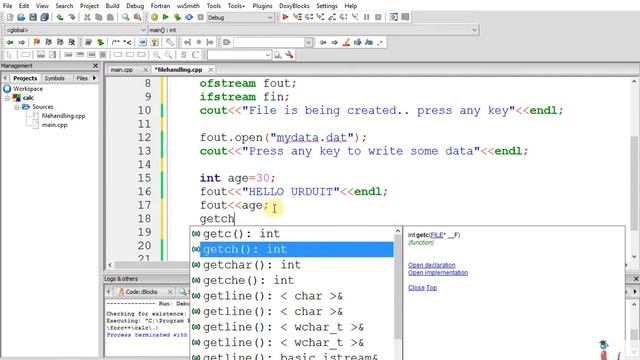This screenshot has height=360, width=640.
Task: Switch to the Files tab
Action: (x=82, y=78)
